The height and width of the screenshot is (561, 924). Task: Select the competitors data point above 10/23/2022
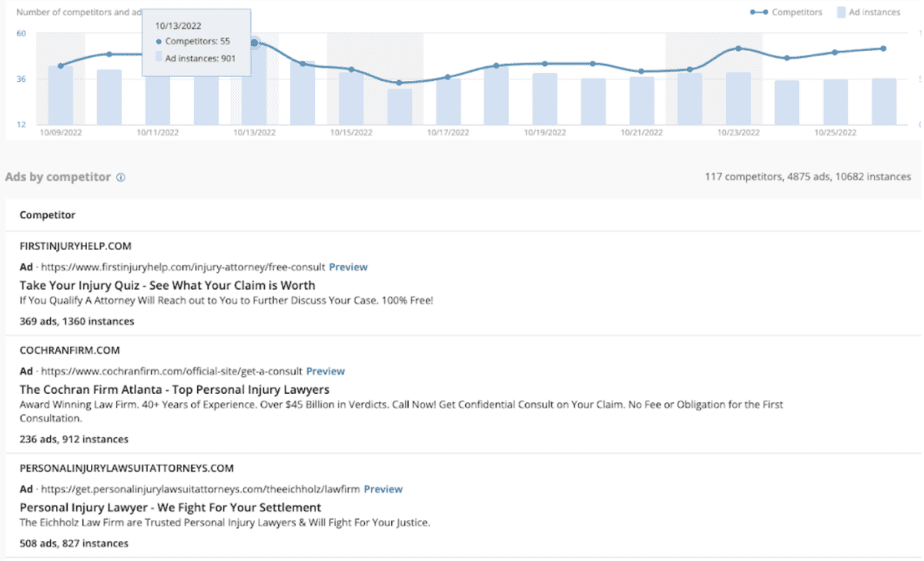[738, 49]
